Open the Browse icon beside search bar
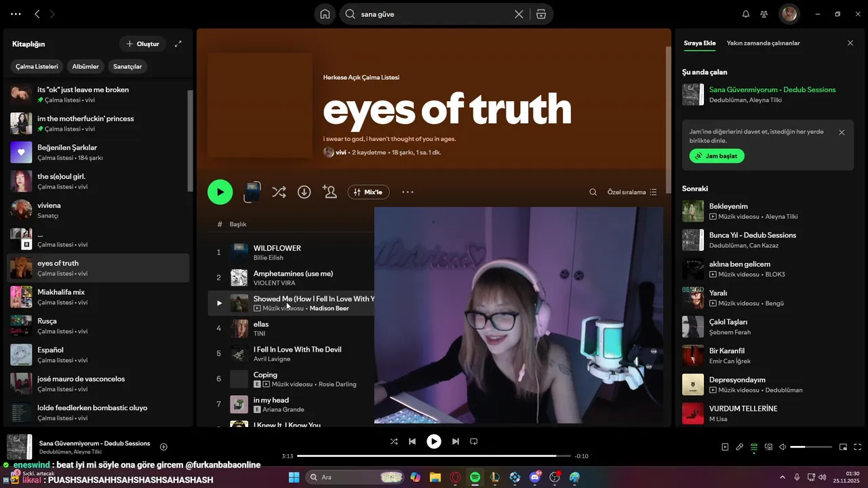Screen dimensions: 868x488 pos(540,14)
